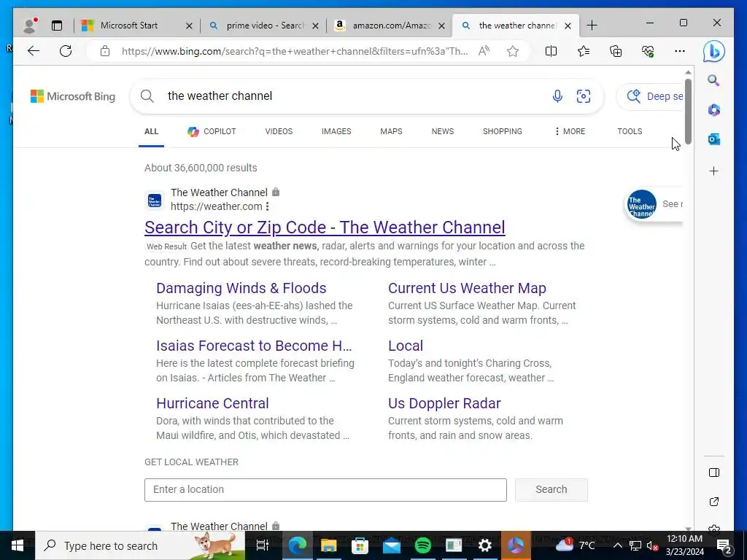Open Settings gear from the taskbar
This screenshot has width=747, height=560.
tap(484, 545)
